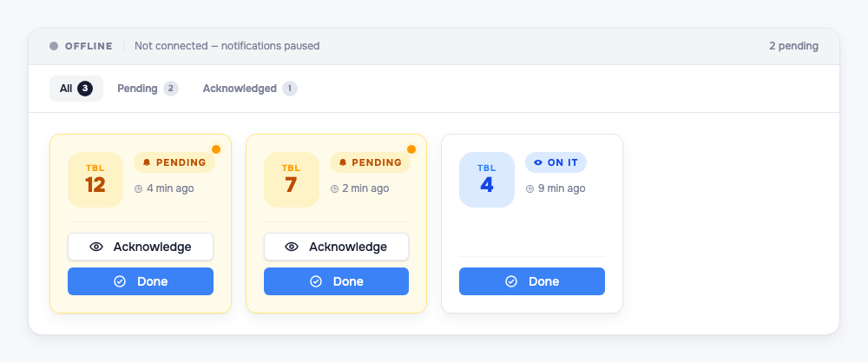
Task: Click the orange unread dot on table 12 card
Action: 216,149
